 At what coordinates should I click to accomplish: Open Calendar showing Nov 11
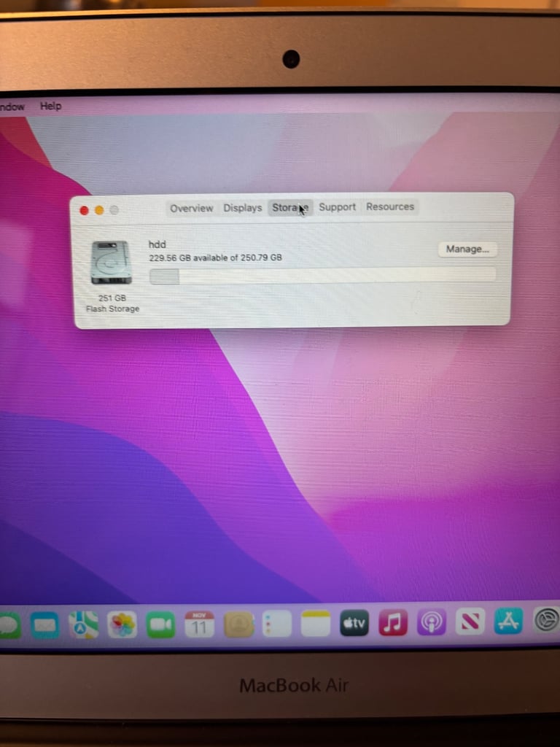(199, 624)
